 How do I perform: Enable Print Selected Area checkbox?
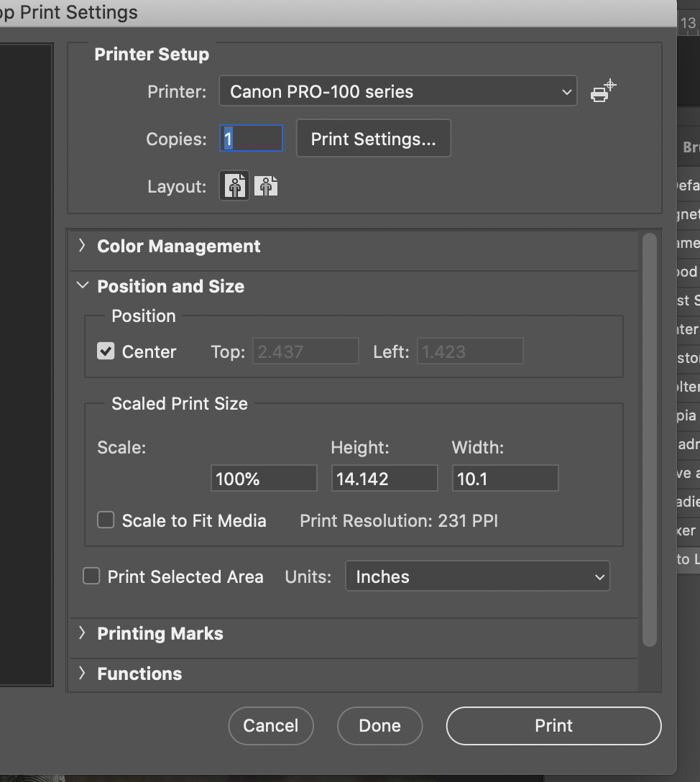pos(91,576)
